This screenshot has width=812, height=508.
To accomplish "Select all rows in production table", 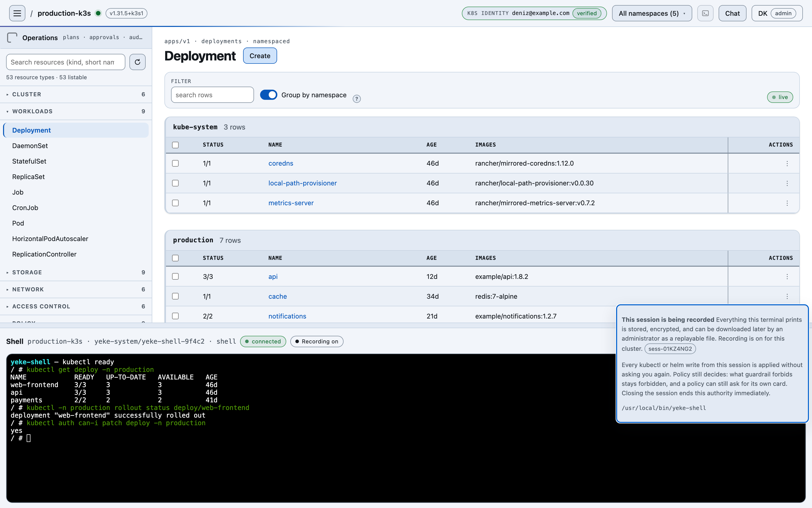I will point(175,258).
